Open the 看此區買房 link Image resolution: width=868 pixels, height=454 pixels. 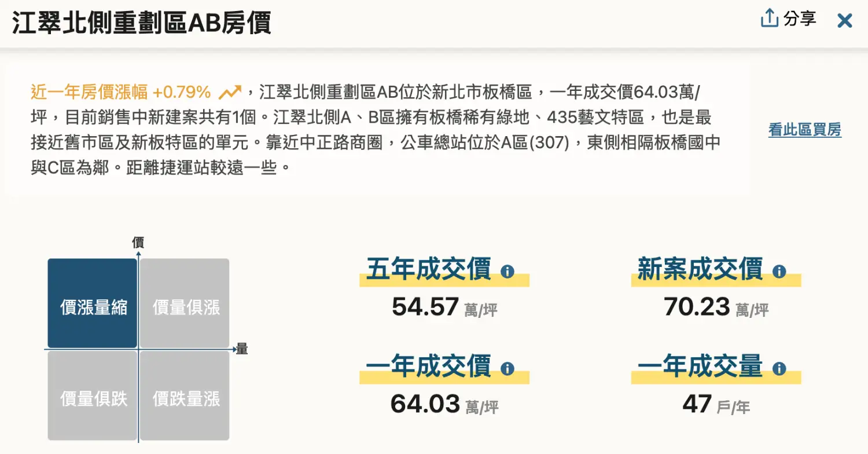(804, 130)
